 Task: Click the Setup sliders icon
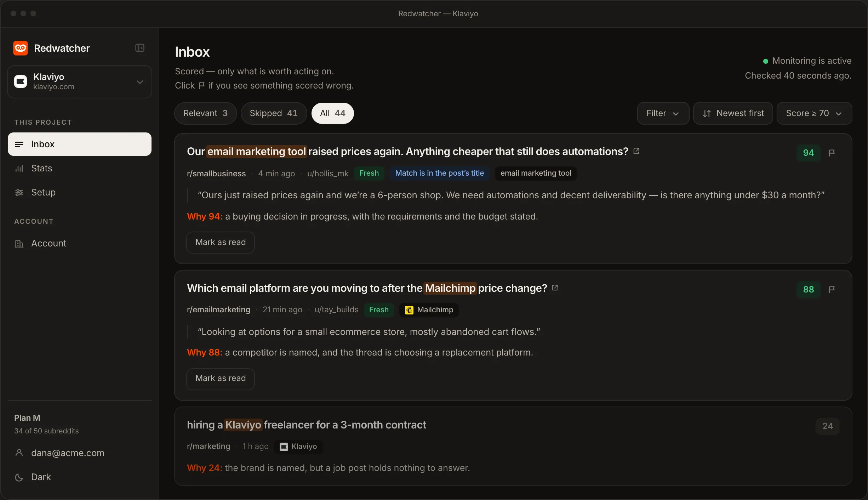tap(19, 193)
